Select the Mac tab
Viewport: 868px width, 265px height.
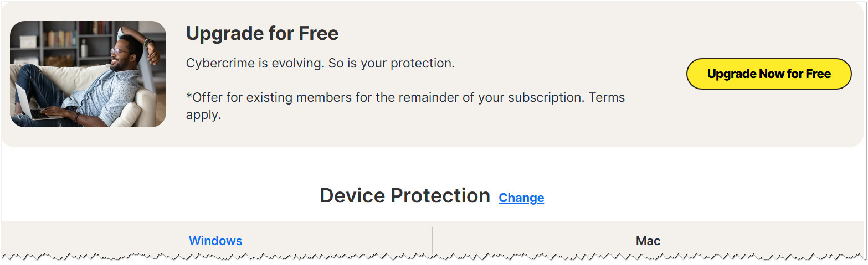(648, 241)
